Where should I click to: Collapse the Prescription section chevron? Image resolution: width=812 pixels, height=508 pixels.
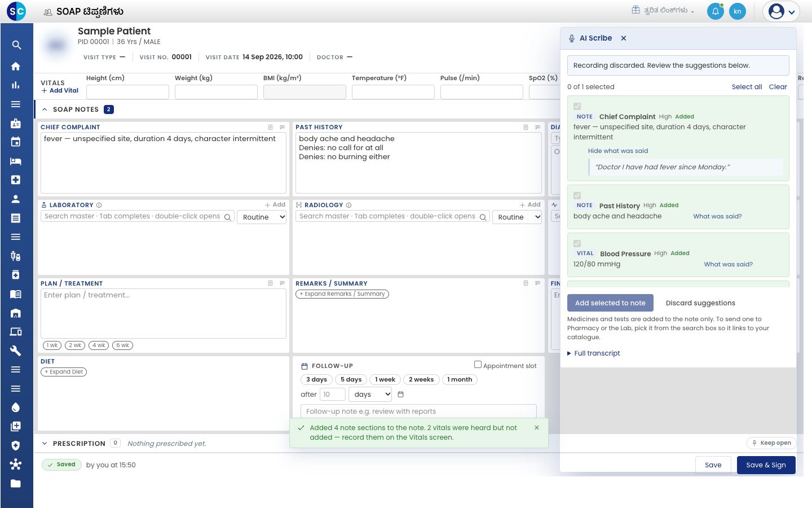pyautogui.click(x=45, y=444)
